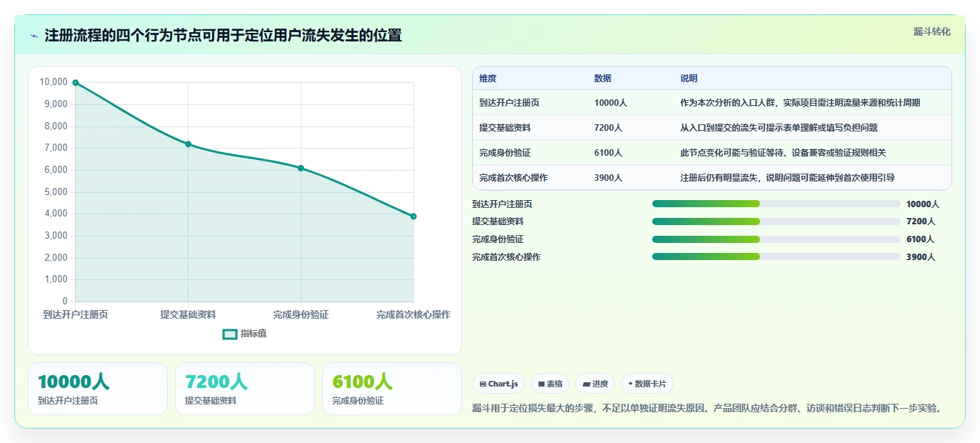Click the 7200人 progress value label
This screenshot has height=443, width=980.
tap(921, 221)
